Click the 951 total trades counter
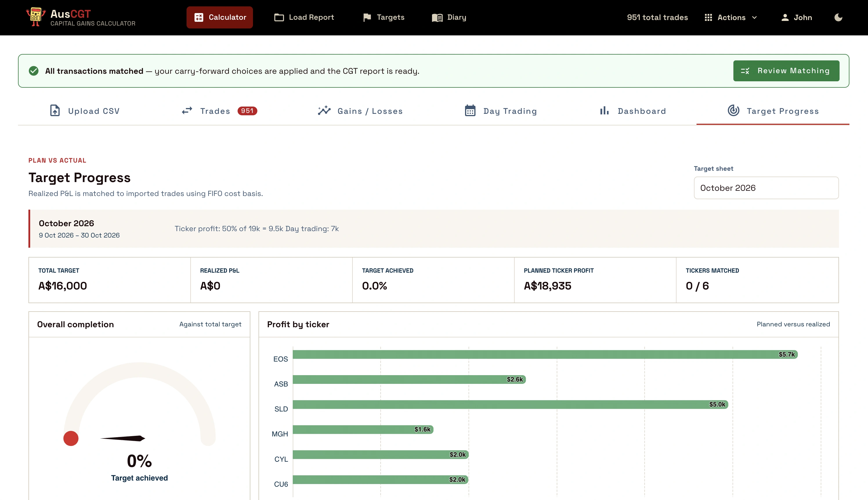Screen dimensions: 868x500 tap(657, 17)
